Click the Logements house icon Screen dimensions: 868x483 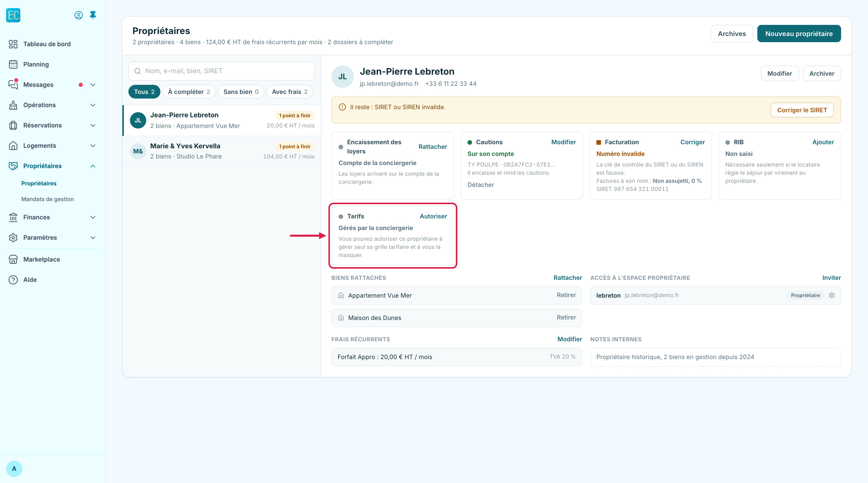tap(13, 146)
